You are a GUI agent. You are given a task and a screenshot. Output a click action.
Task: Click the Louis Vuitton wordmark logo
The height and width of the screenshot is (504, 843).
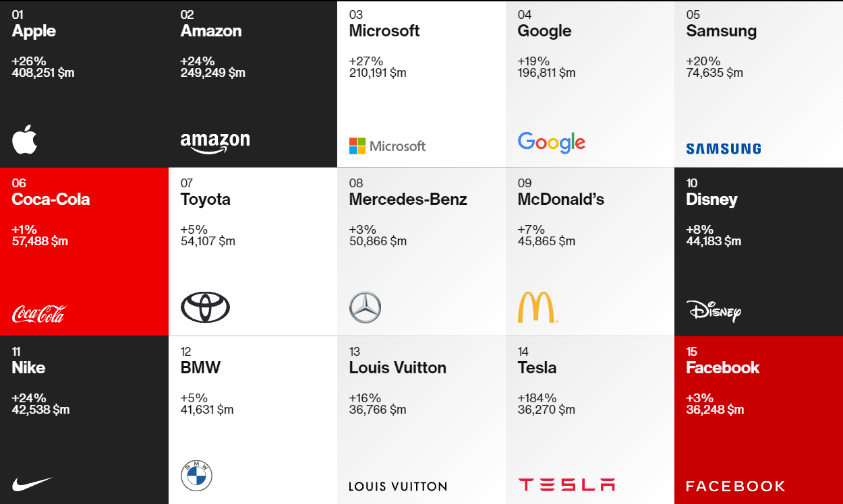click(397, 486)
